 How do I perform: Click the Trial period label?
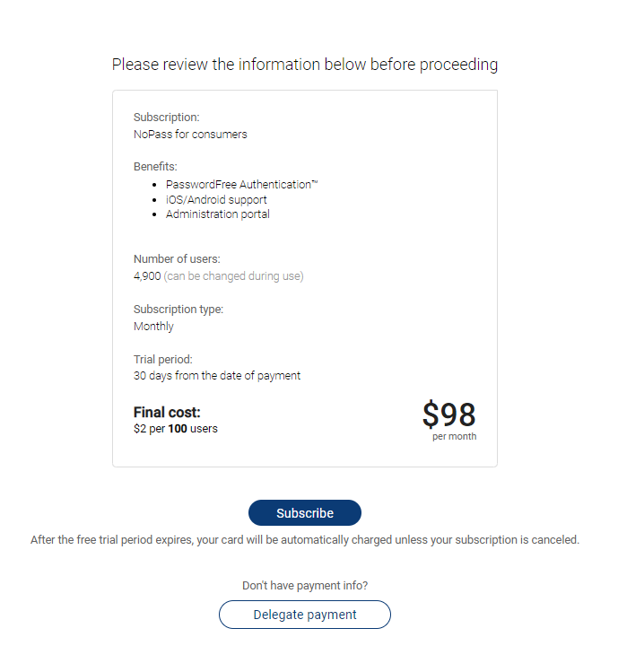(163, 360)
